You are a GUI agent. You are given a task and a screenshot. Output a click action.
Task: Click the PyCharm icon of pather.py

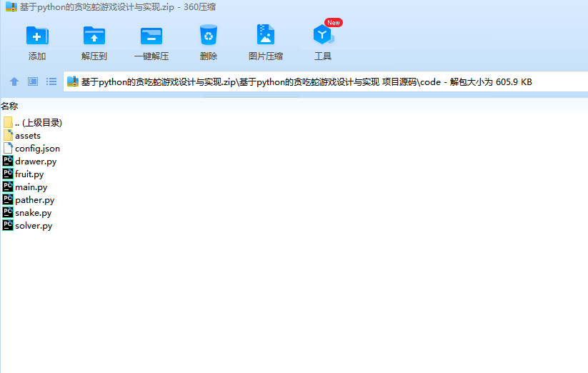click(x=8, y=199)
